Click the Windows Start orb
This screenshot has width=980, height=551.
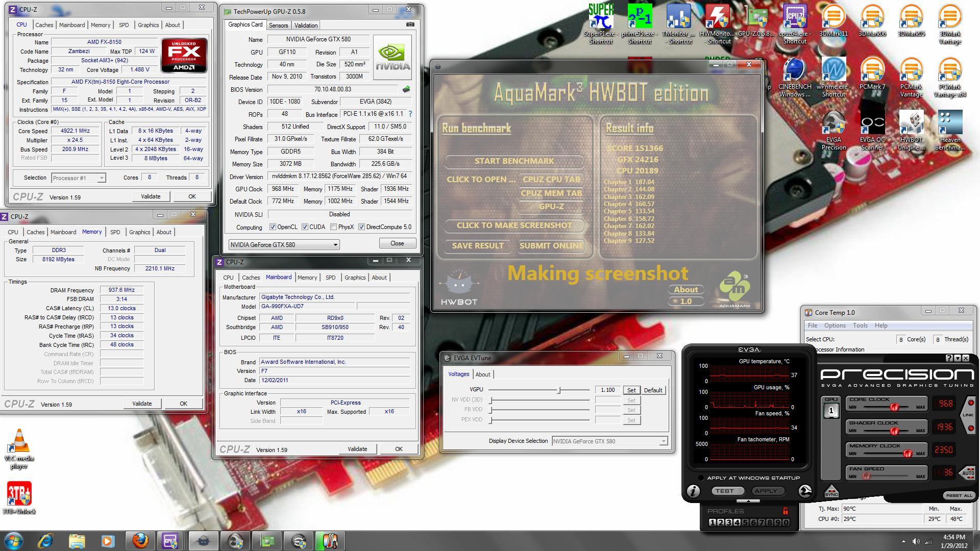pyautogui.click(x=14, y=540)
